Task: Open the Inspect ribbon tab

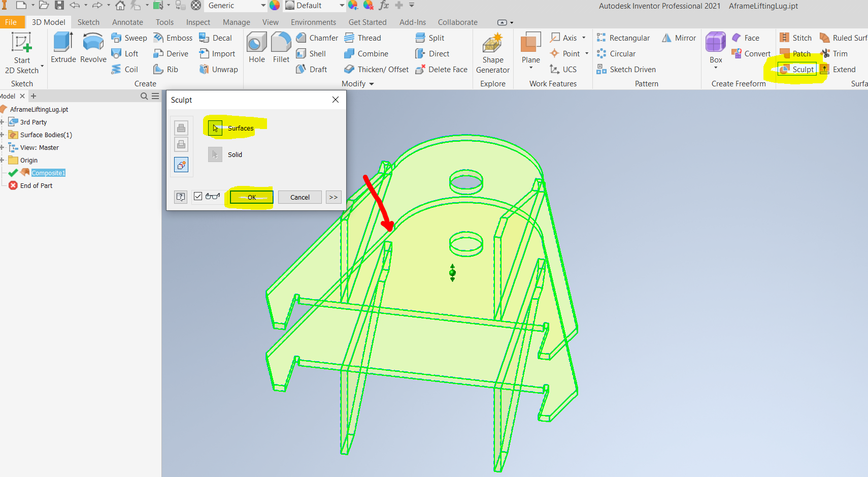Action: point(197,22)
